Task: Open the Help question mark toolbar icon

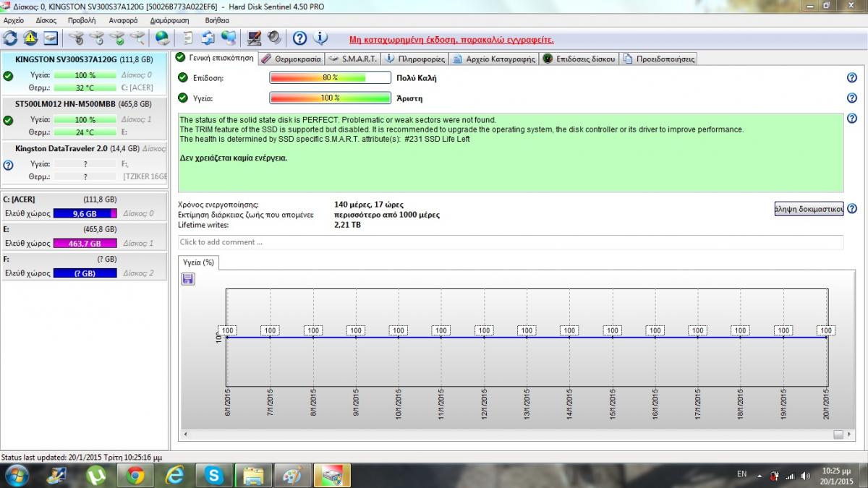Action: (300, 38)
